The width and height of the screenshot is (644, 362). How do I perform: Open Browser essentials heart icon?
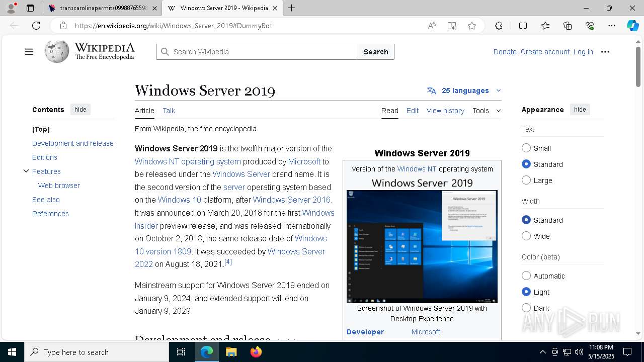tap(590, 26)
